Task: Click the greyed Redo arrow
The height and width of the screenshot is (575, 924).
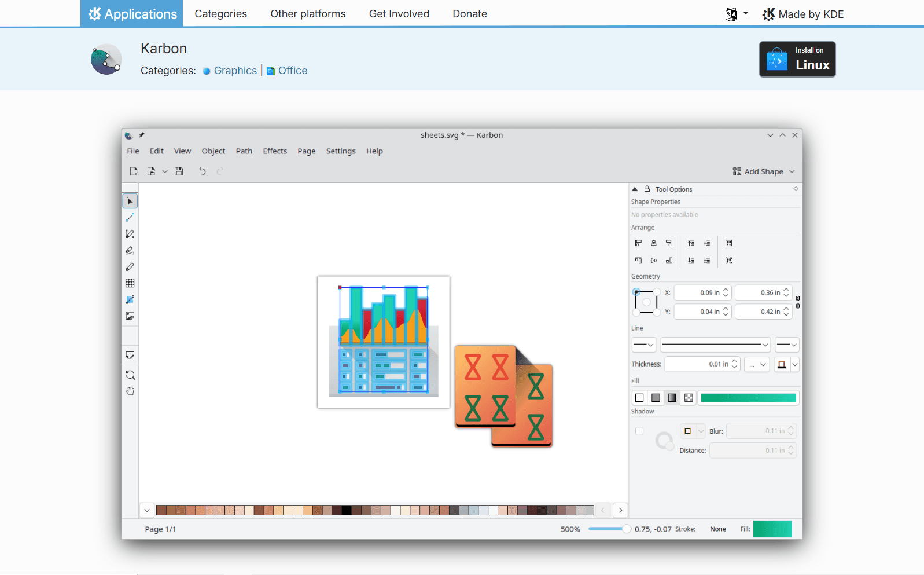Action: [220, 171]
